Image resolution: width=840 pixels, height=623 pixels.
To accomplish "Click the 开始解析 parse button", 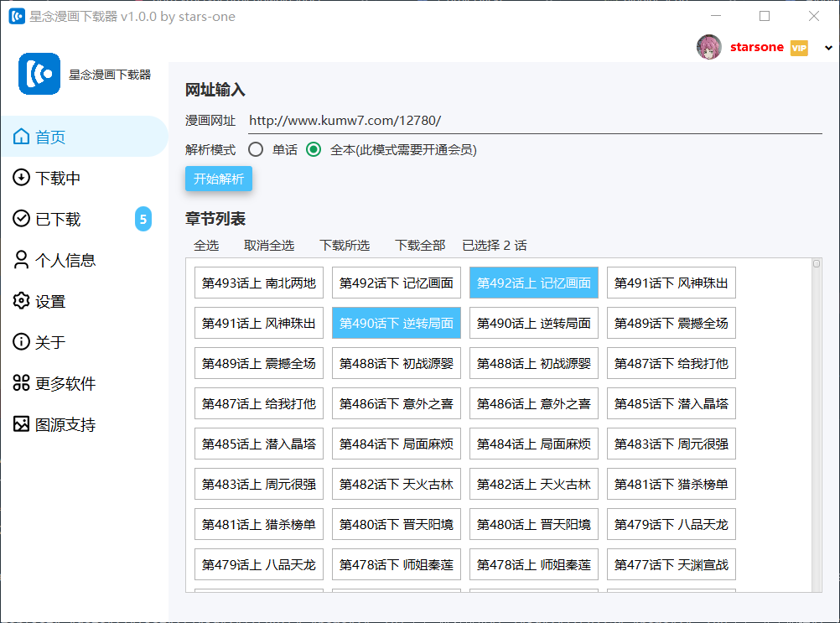I will tap(219, 179).
